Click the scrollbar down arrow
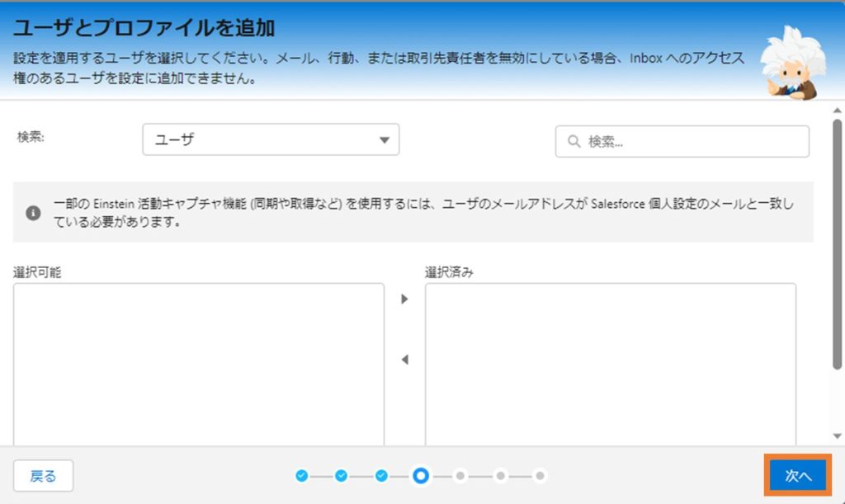845x504 pixels. click(x=837, y=436)
